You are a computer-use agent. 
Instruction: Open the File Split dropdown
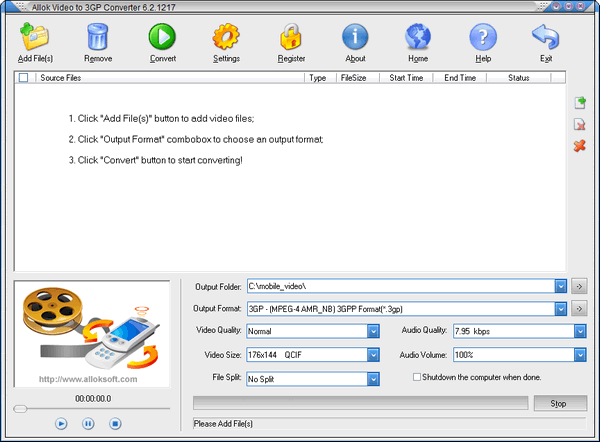click(373, 379)
